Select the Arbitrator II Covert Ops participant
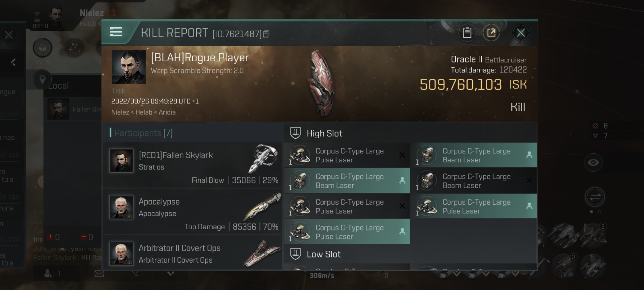 pyautogui.click(x=193, y=253)
